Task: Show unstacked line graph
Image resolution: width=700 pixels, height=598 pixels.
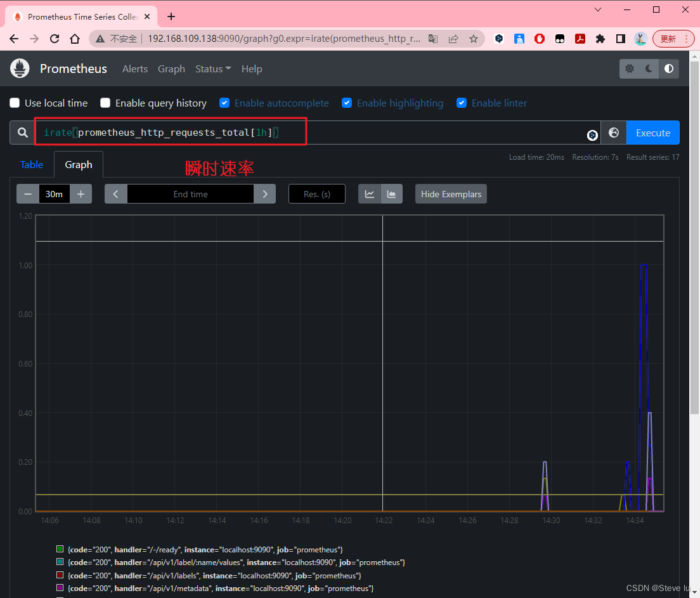Action: 370,194
